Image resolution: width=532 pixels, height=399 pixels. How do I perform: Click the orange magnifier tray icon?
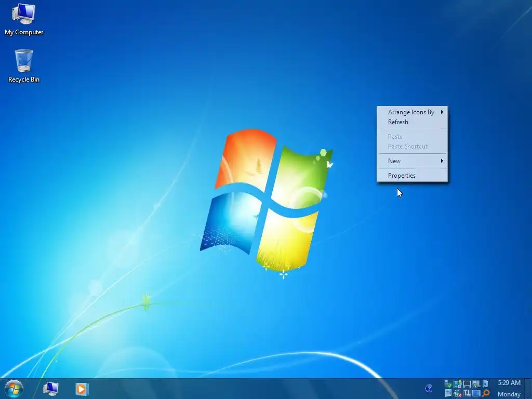click(x=486, y=393)
